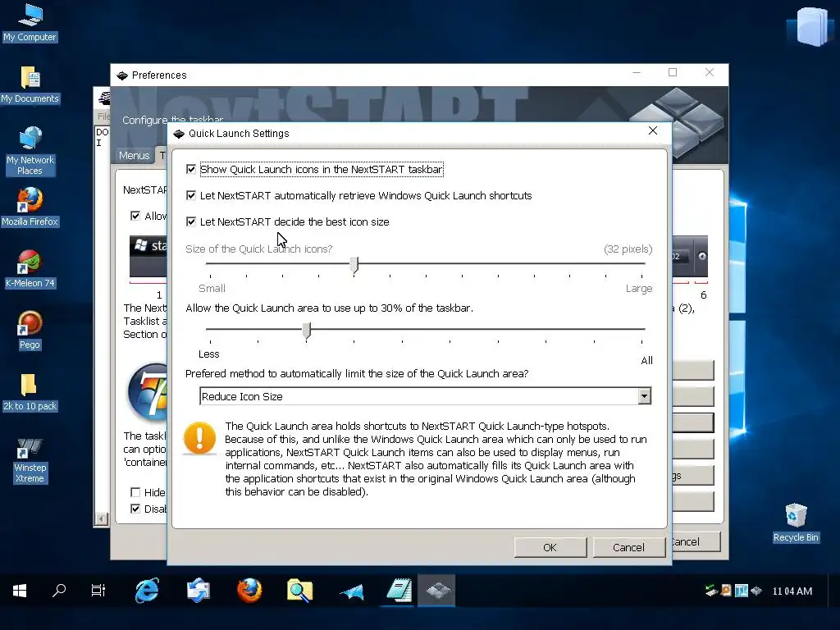Screen dimensions: 840x630
Task: Click the first system tray icon
Action: (711, 591)
